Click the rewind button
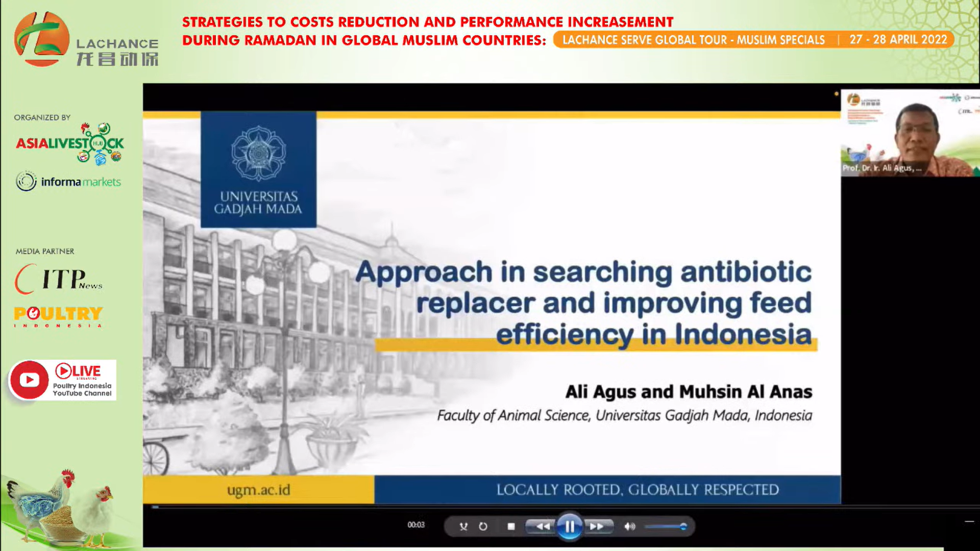Image resolution: width=980 pixels, height=551 pixels. coord(543,526)
